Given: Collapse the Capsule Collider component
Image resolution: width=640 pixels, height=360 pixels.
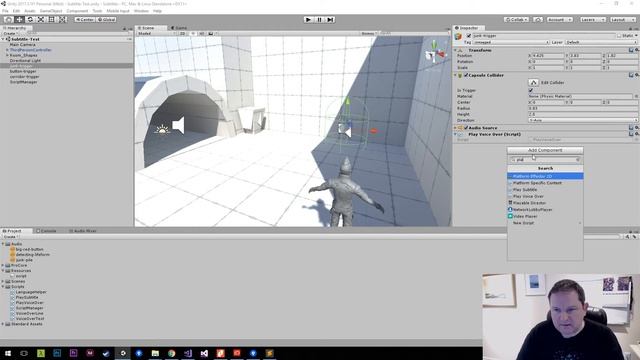Looking at the screenshot, I should point(456,75).
